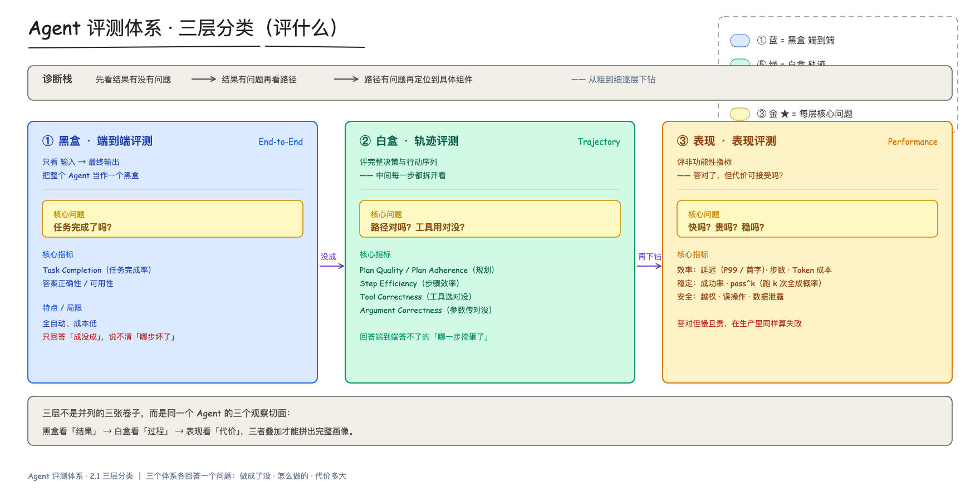The height and width of the screenshot is (501, 980).
Task: Click the blue legend swatch for 黑盒 端到端
Action: pos(740,41)
